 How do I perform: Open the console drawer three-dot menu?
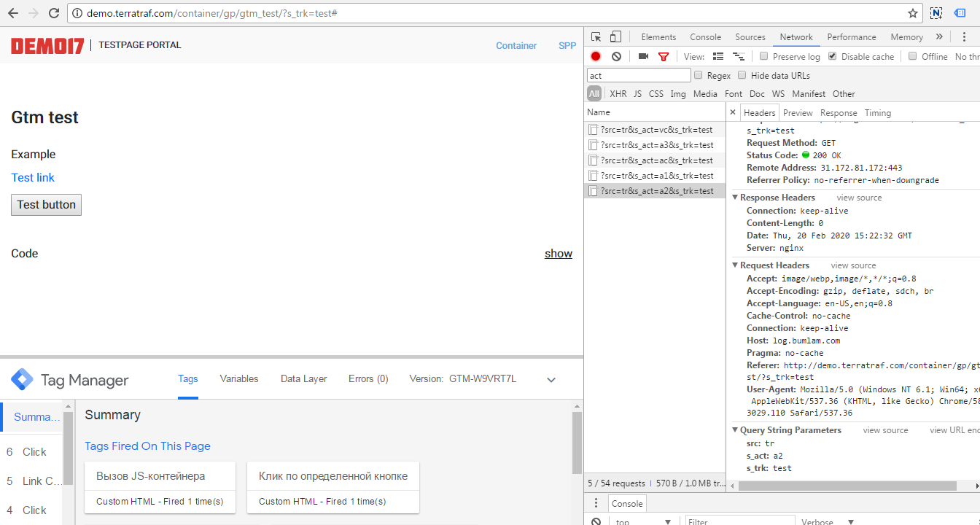tap(596, 503)
